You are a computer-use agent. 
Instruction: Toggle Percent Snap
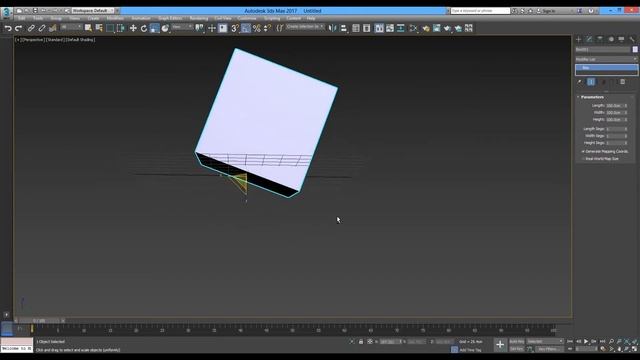tap(256, 28)
